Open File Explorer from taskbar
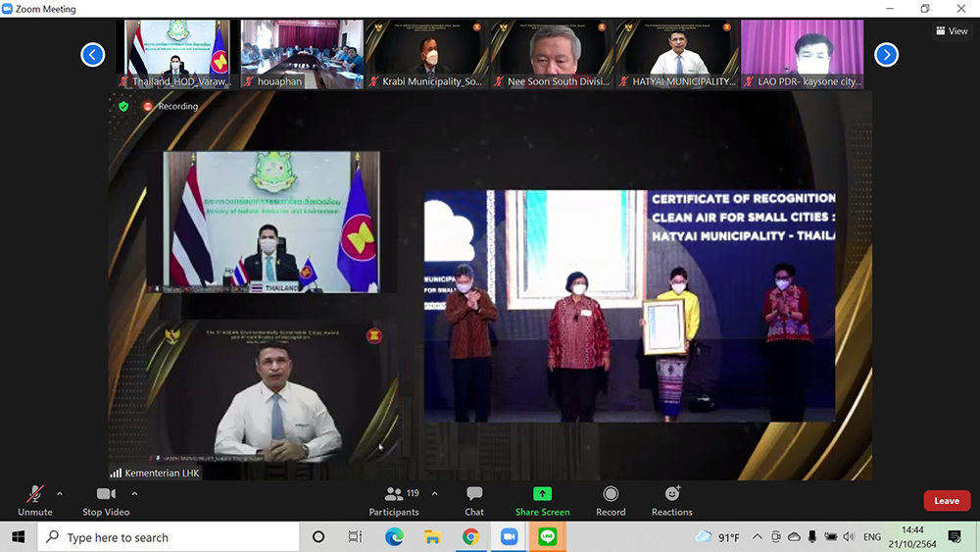Image resolution: width=980 pixels, height=552 pixels. (432, 537)
